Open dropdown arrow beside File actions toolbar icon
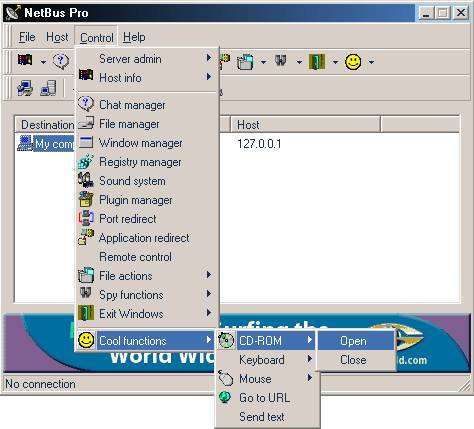The image size is (474, 429). 263,62
